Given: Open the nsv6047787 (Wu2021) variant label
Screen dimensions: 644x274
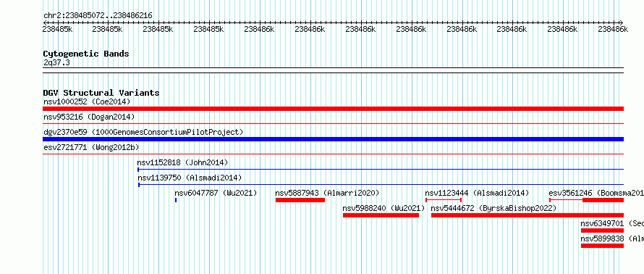Looking at the screenshot, I should (x=216, y=193).
